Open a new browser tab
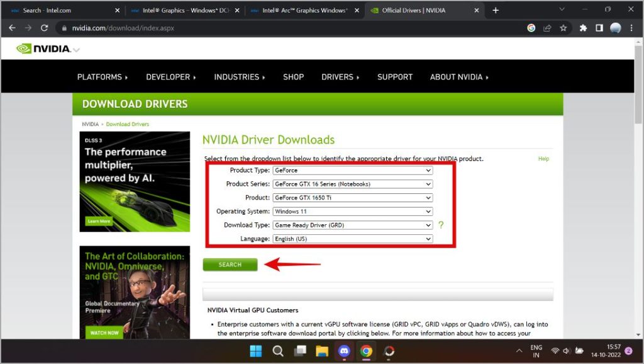The width and height of the screenshot is (644, 364). [496, 10]
